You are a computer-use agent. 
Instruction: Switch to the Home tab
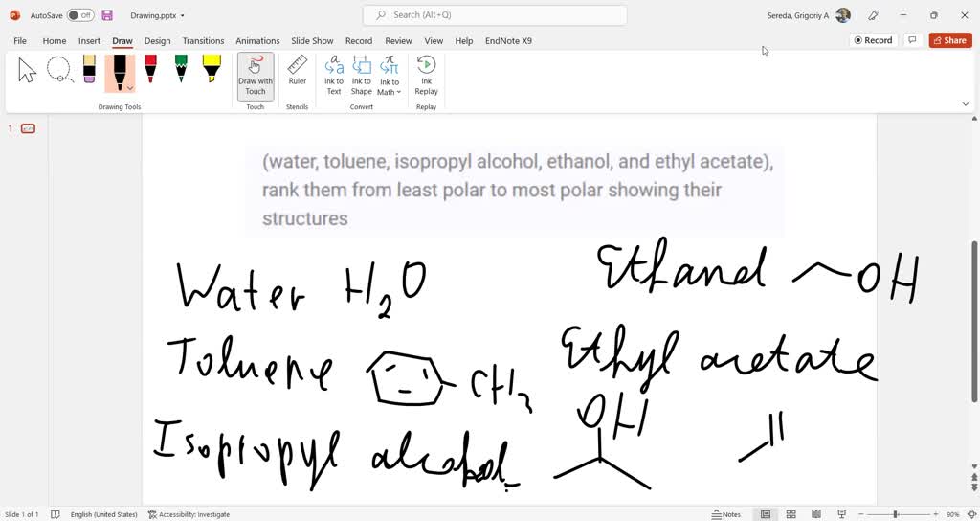coord(55,40)
